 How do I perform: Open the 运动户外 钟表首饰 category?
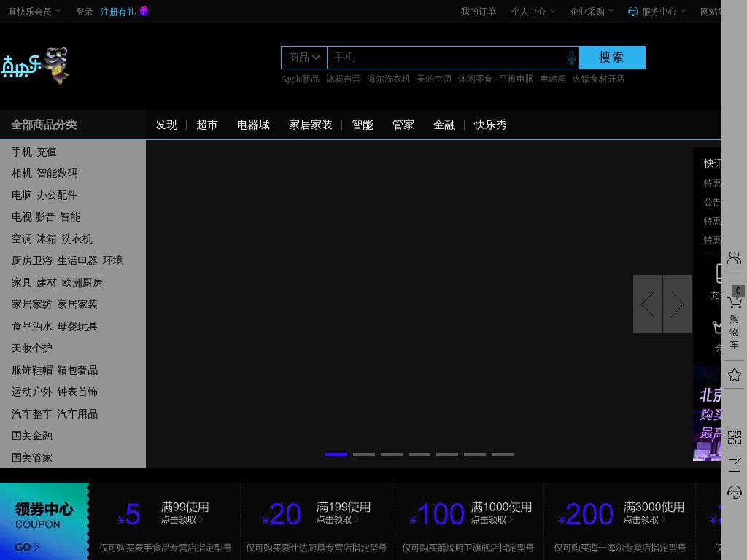[x=55, y=392]
